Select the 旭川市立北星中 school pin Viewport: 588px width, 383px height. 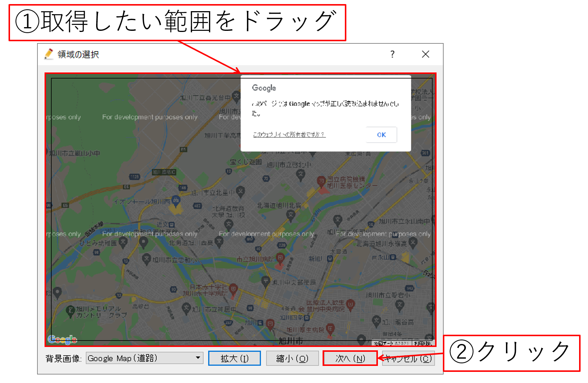(x=241, y=191)
